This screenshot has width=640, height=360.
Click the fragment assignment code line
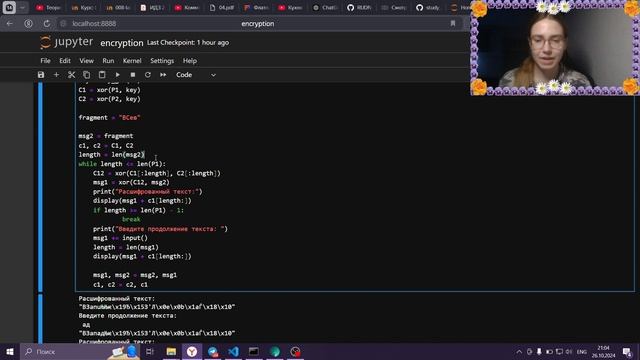[x=109, y=118]
